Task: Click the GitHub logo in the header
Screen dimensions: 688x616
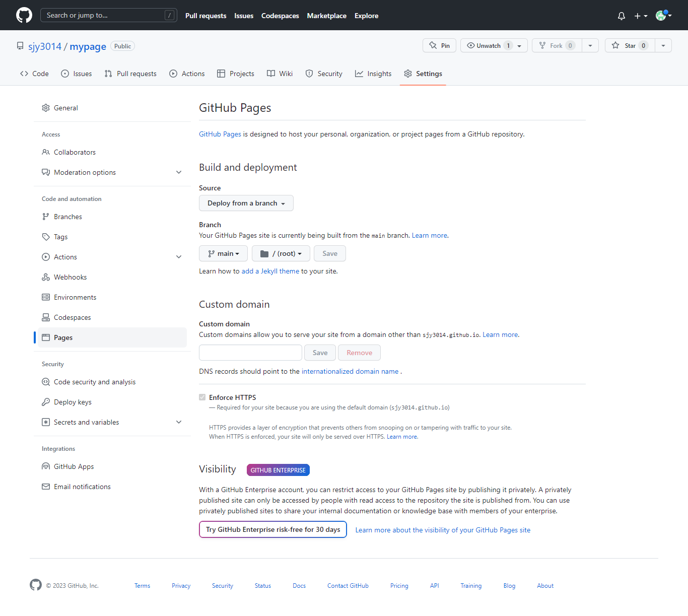Action: (x=24, y=15)
